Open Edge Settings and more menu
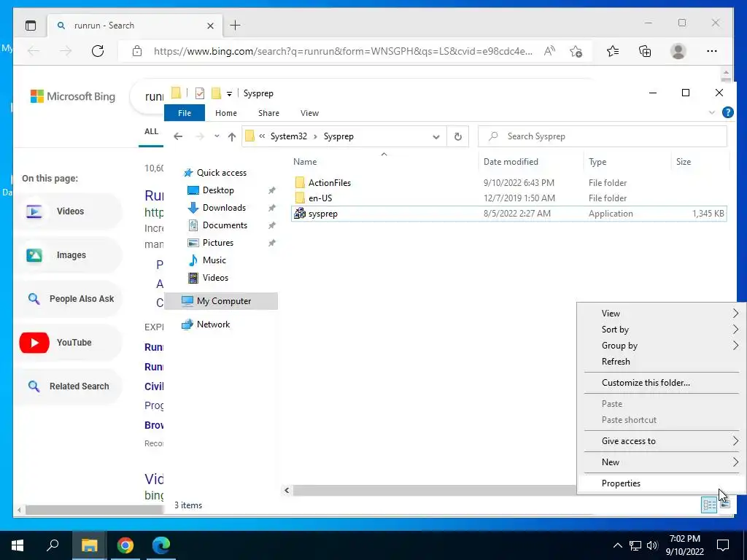Screen dimensions: 747x560 pyautogui.click(x=712, y=51)
